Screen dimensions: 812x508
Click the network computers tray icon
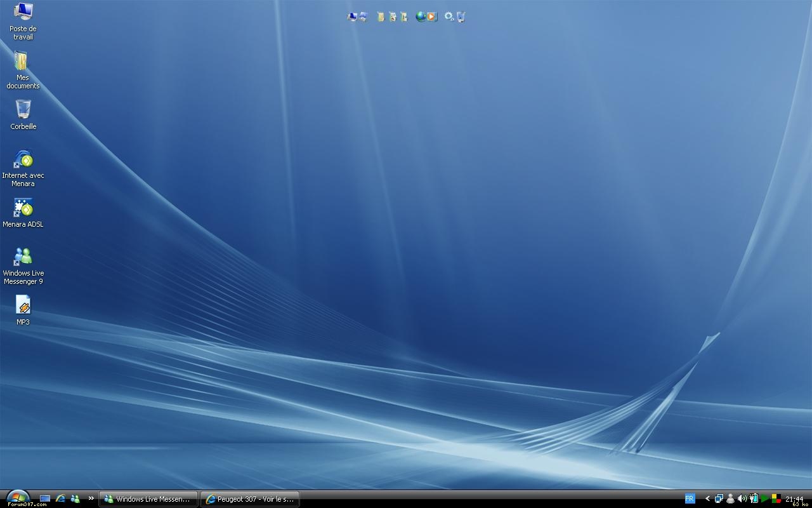(x=719, y=498)
